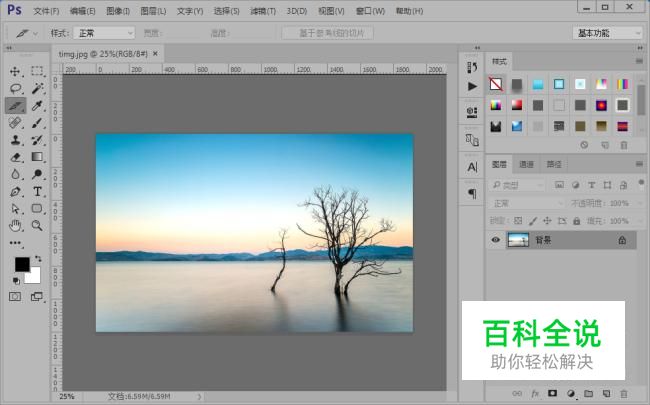Image resolution: width=650 pixels, height=405 pixels.
Task: Hide the 背景 layer visibility eye
Action: click(x=495, y=240)
